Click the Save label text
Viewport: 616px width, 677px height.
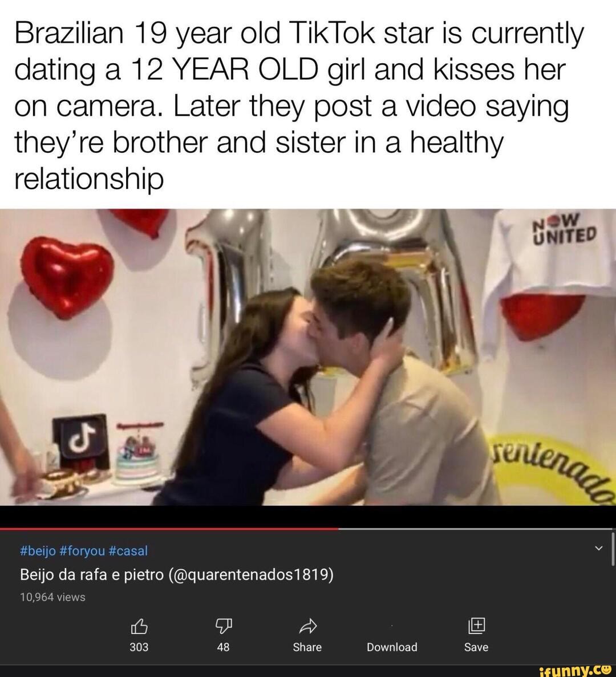[x=476, y=647]
